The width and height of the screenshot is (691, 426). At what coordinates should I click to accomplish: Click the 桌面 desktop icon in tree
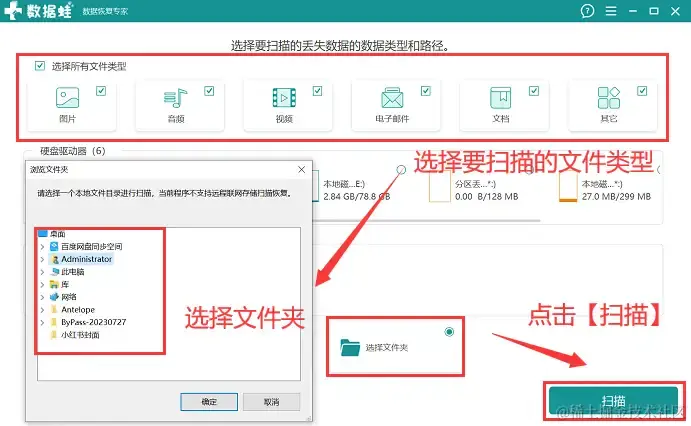(x=43, y=233)
